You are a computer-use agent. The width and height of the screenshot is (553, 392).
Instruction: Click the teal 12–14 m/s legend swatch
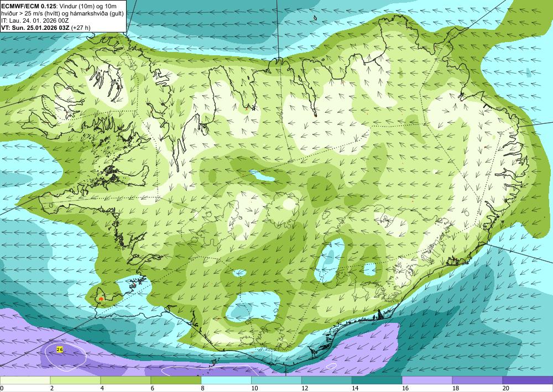pyautogui.click(x=327, y=380)
